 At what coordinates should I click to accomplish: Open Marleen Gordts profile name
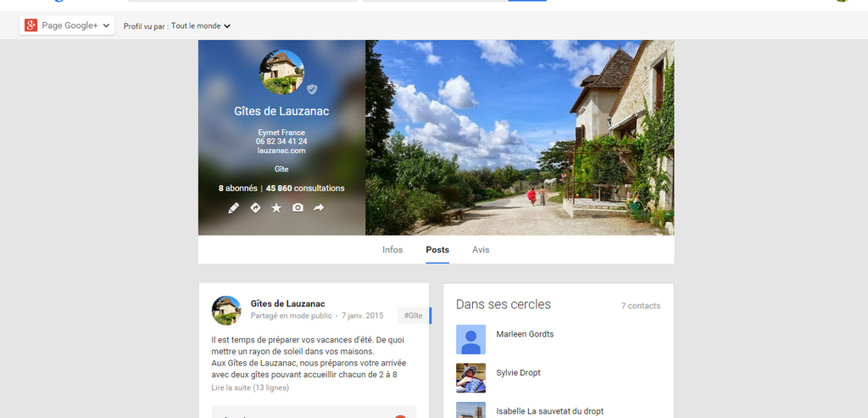point(525,334)
